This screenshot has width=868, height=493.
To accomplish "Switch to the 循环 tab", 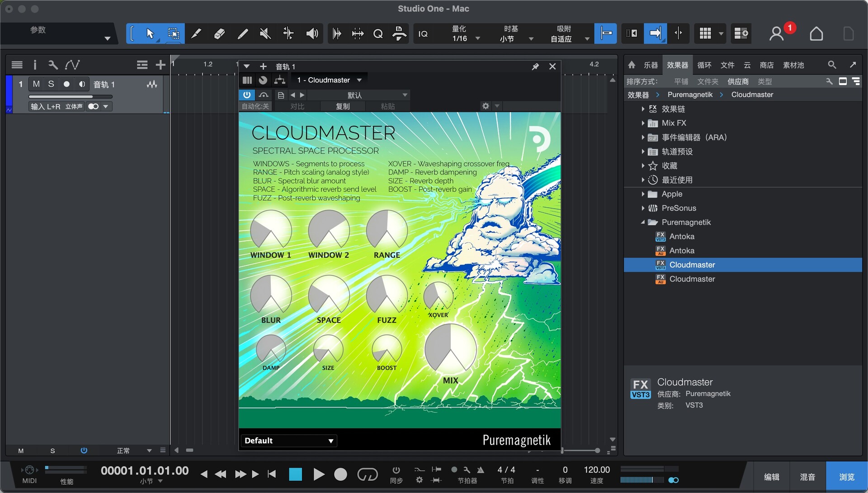I will pyautogui.click(x=704, y=65).
